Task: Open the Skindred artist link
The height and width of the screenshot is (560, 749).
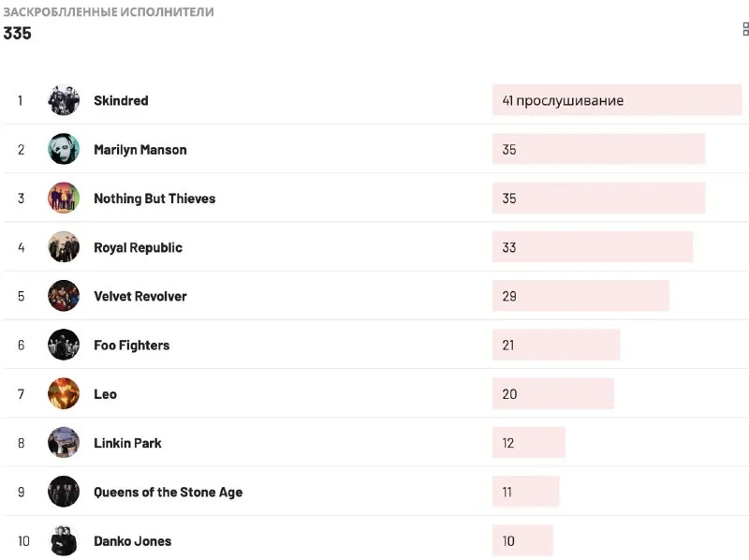Action: point(121,100)
